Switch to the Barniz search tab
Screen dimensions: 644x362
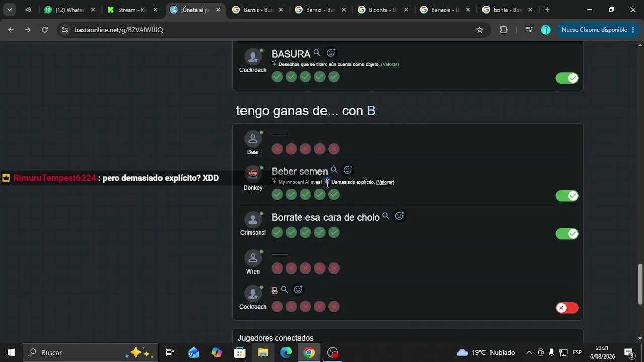(320, 10)
